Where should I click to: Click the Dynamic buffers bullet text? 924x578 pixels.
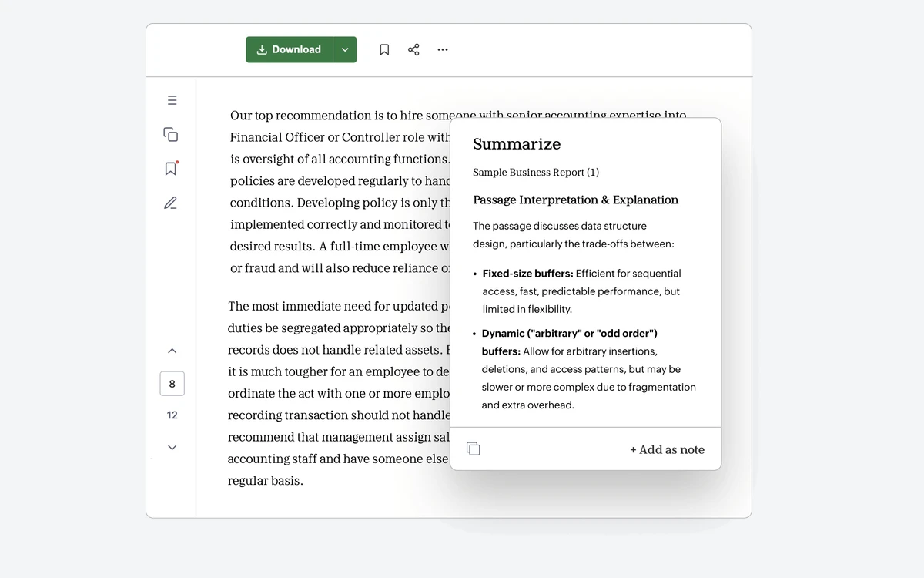(x=584, y=369)
